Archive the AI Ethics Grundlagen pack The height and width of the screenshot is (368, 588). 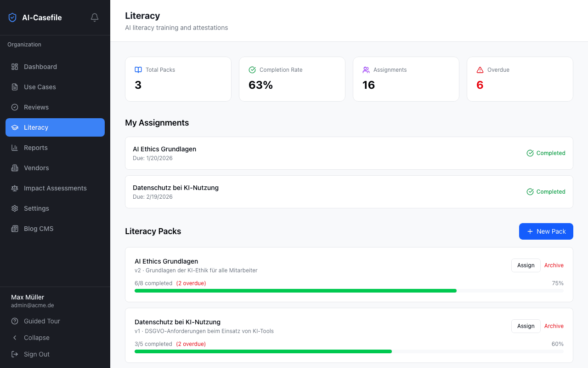pyautogui.click(x=554, y=265)
